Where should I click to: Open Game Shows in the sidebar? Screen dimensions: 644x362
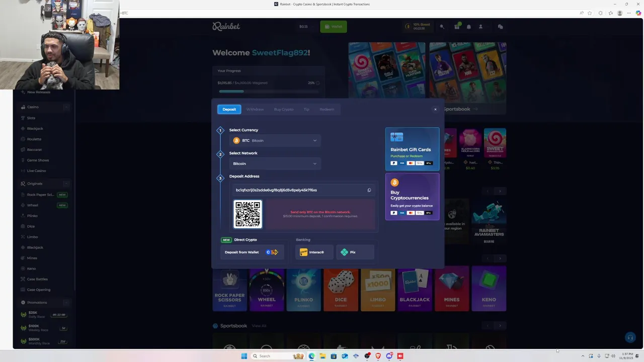click(38, 160)
